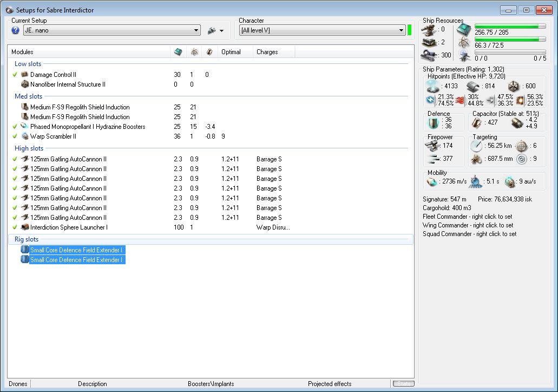Open the Current Setup dropdown
Viewport: 558px width, 392px height.
tap(196, 31)
